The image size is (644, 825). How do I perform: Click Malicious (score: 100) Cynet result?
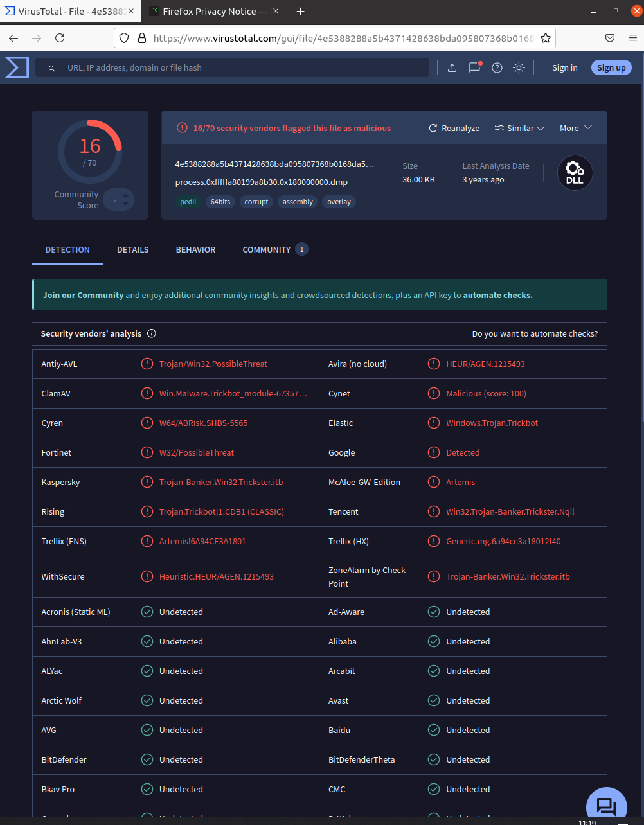tap(486, 393)
